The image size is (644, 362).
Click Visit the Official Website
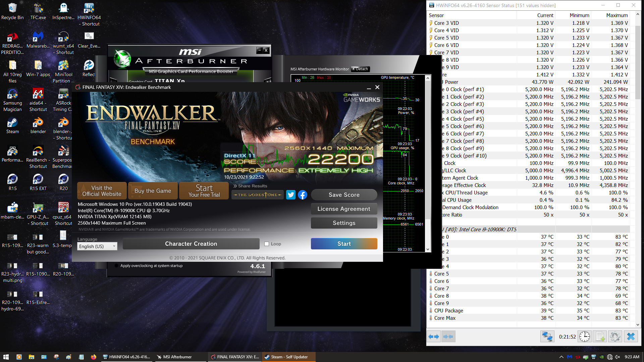pyautogui.click(x=102, y=191)
